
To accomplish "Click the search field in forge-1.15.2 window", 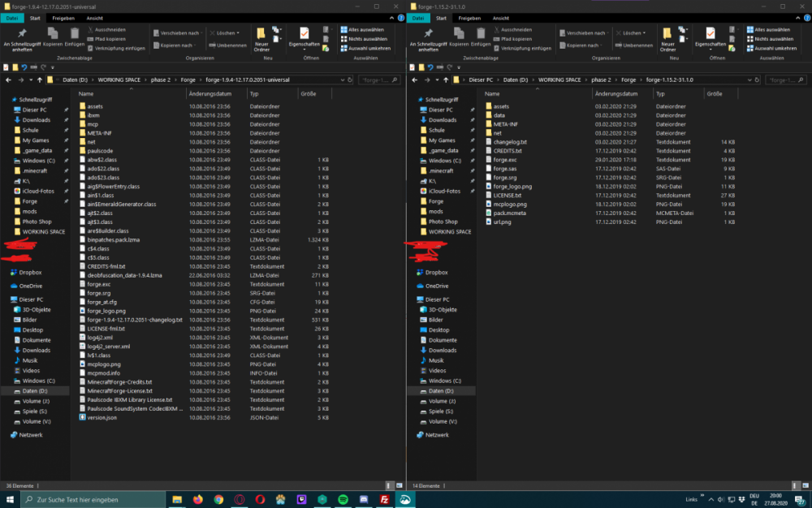I will click(x=785, y=80).
